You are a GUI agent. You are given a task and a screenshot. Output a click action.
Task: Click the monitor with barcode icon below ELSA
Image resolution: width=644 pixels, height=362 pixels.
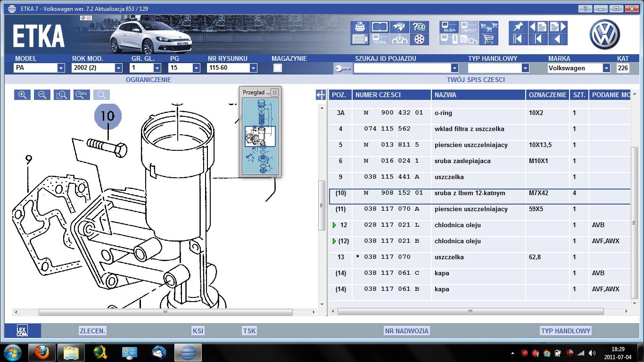click(x=449, y=39)
